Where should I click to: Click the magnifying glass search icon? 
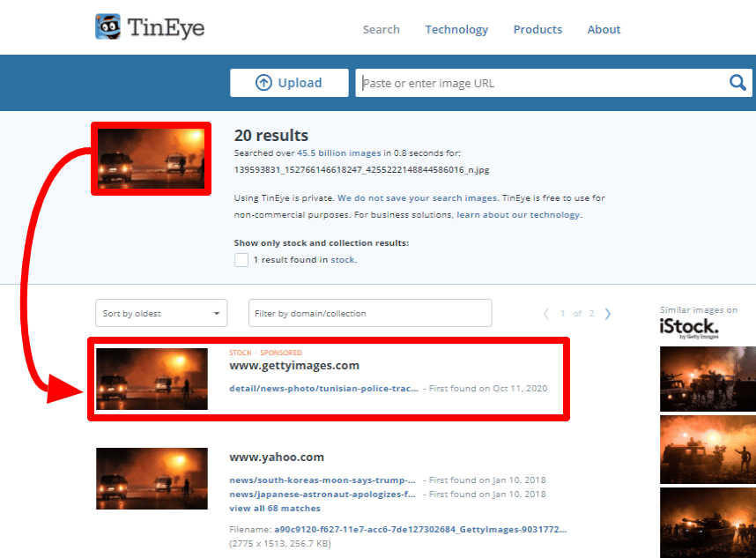click(737, 83)
